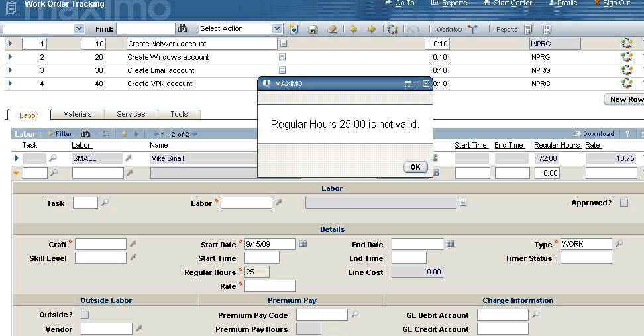Screen dimensions: 644x336
Task: Click the Craft detail menu arrow
Action: 133,244
